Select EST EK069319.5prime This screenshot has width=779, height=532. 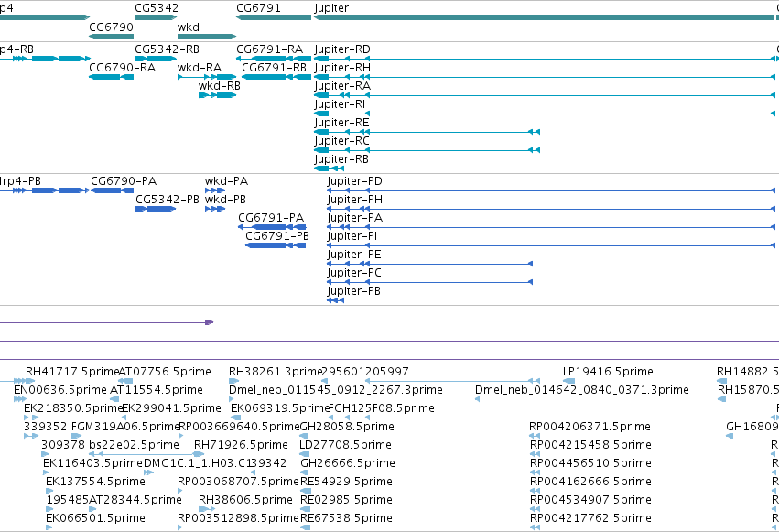coord(280,408)
